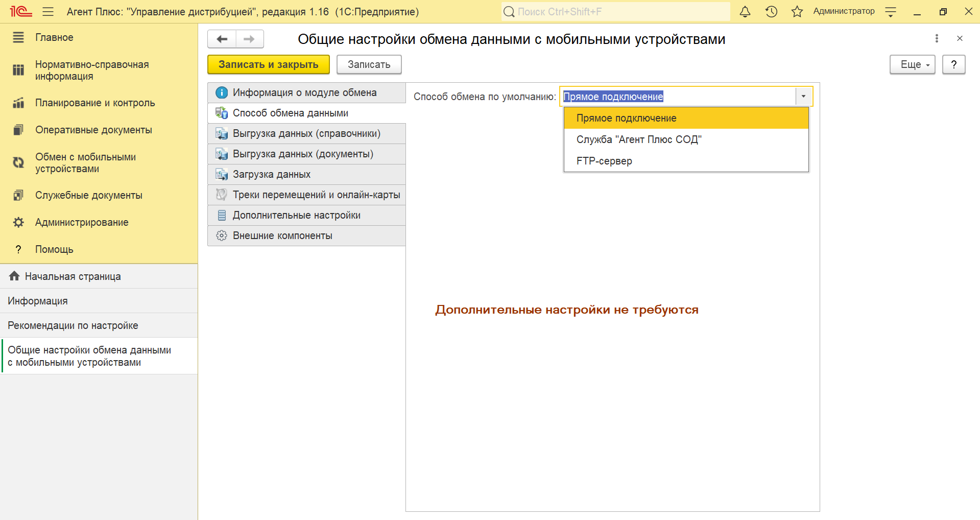Go to Начальная страница

coord(73,276)
